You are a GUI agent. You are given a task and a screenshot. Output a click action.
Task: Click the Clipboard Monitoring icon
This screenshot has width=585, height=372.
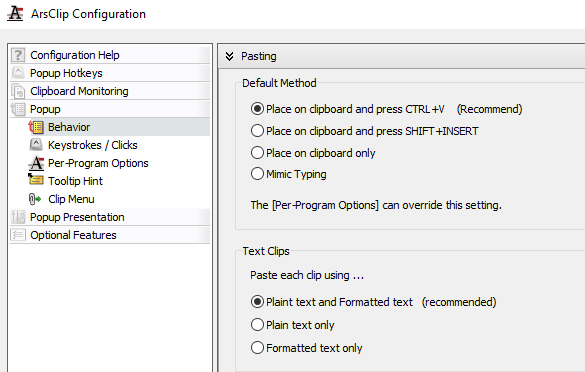[x=18, y=91]
